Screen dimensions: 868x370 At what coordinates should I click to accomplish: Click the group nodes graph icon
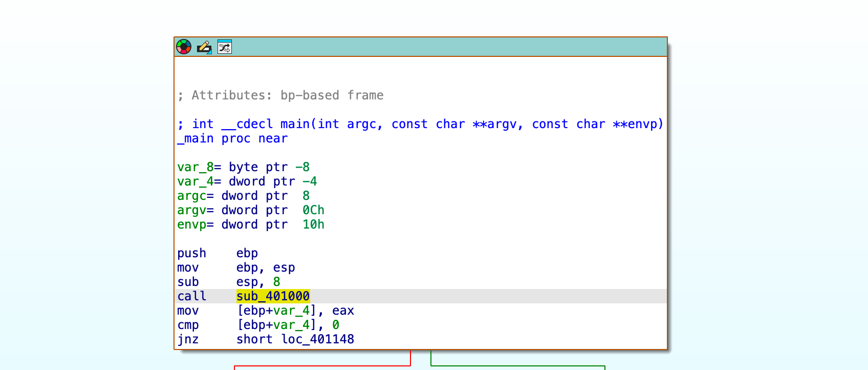(x=225, y=47)
